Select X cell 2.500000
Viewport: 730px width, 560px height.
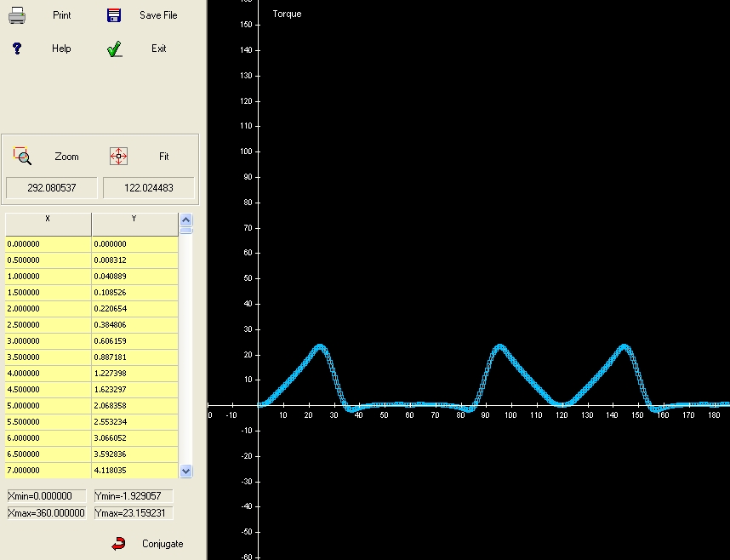48,325
